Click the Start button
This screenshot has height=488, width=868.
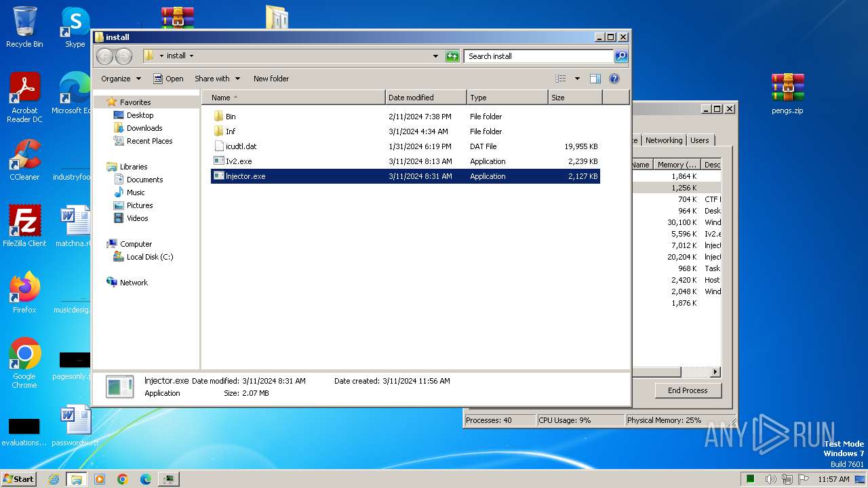19,479
